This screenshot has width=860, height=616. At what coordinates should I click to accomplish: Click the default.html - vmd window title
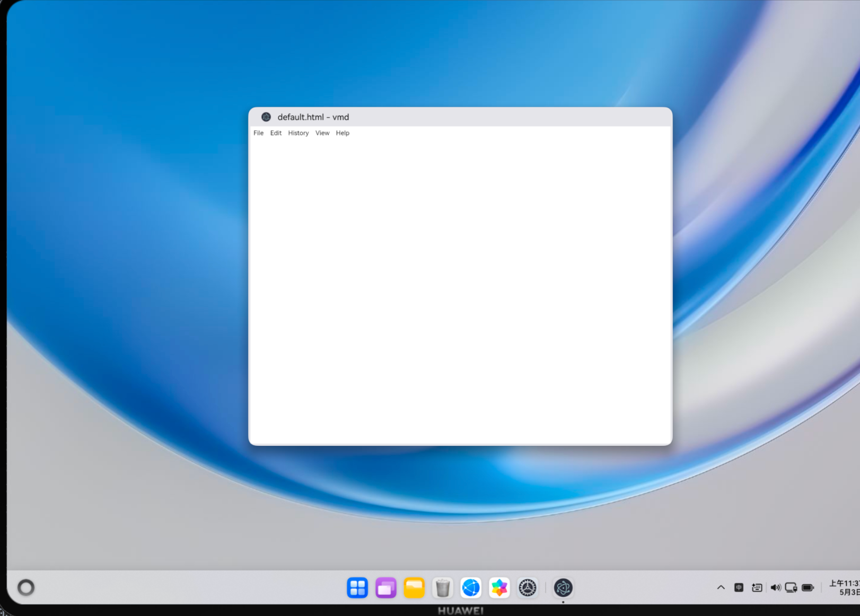(x=313, y=117)
